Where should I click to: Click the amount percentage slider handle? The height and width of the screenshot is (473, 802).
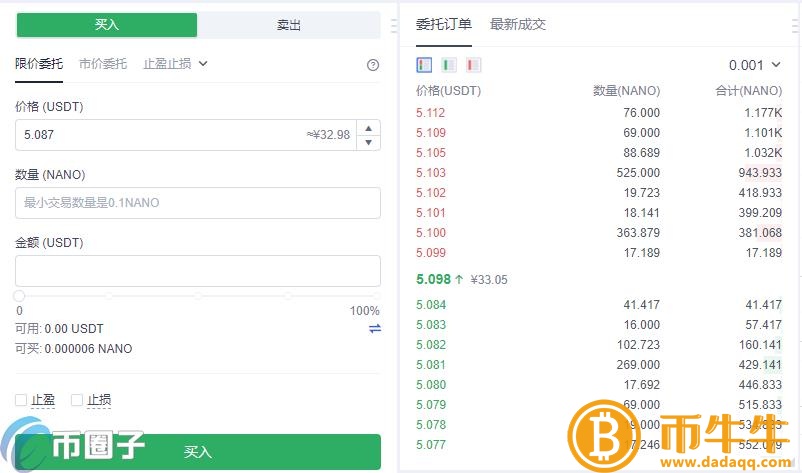click(19, 296)
